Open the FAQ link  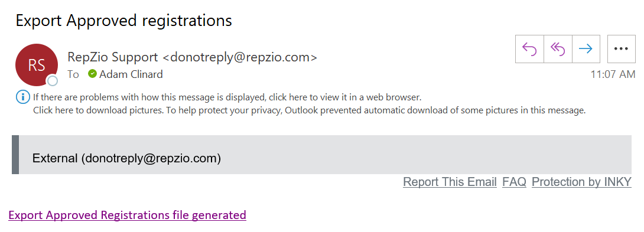click(514, 182)
